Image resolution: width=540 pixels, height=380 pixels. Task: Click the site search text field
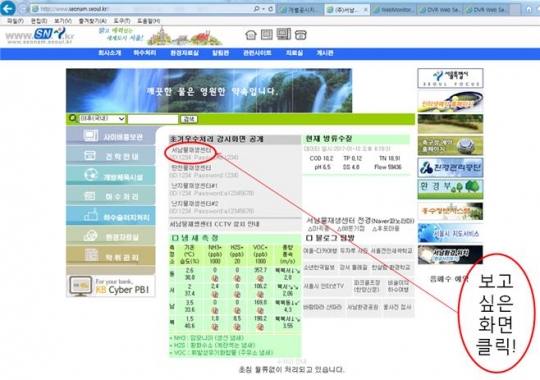153,119
